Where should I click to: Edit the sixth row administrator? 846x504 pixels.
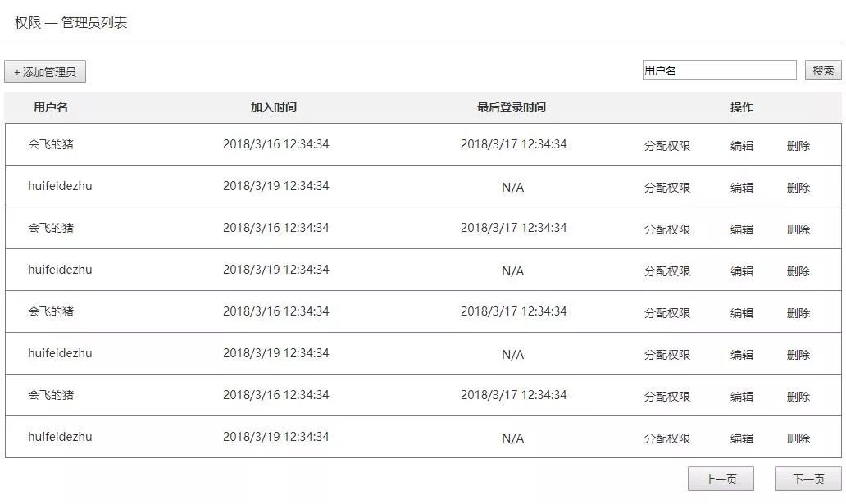[742, 355]
